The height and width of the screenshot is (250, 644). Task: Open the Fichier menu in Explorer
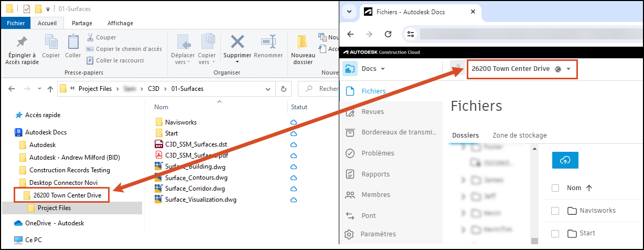coord(16,23)
